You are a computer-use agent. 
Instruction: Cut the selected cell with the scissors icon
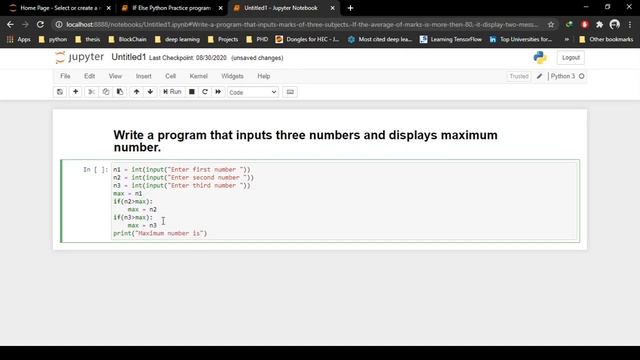[91, 92]
